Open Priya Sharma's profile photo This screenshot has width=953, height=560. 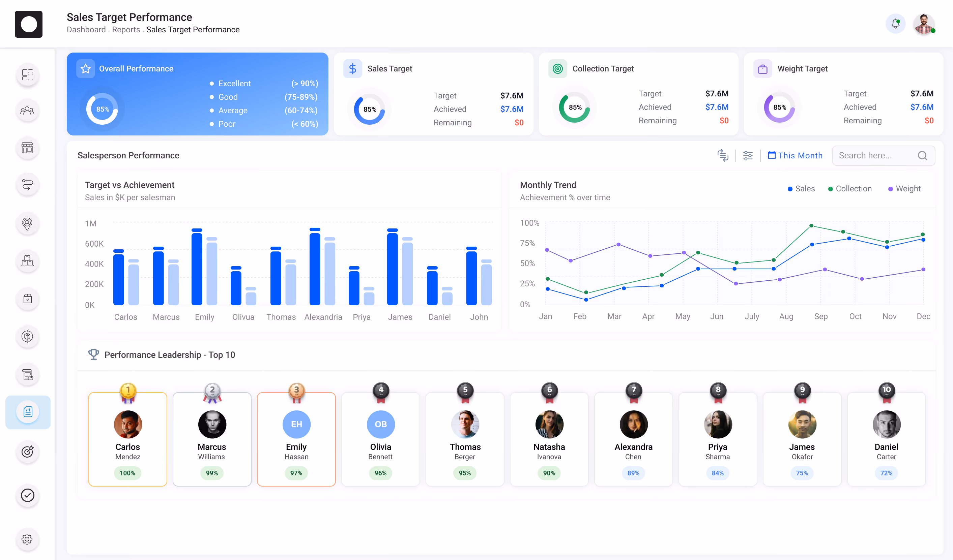pos(718,424)
